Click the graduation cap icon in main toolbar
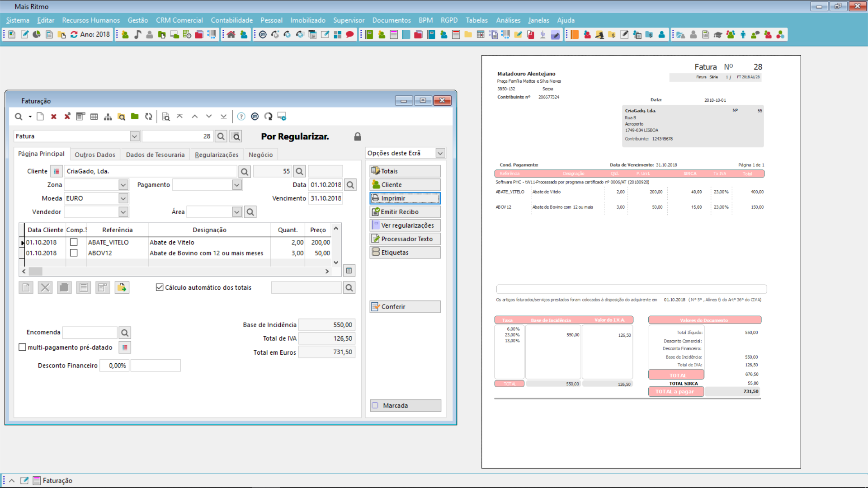Image resolution: width=868 pixels, height=488 pixels. (x=718, y=34)
